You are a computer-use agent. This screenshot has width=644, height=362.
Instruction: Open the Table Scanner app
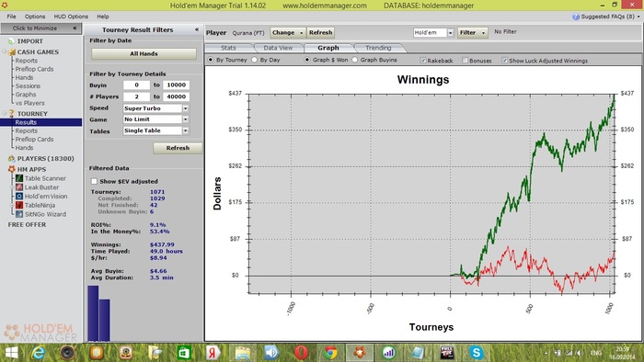[45, 178]
